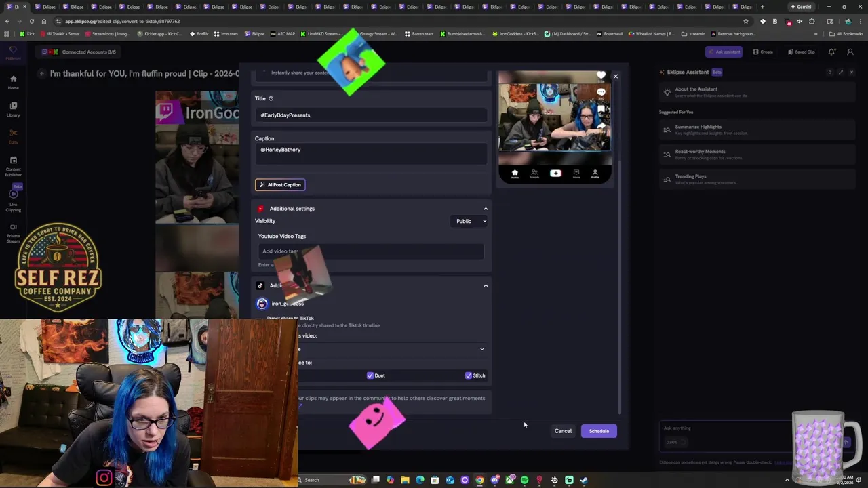Open the user profile icon

click(850, 52)
